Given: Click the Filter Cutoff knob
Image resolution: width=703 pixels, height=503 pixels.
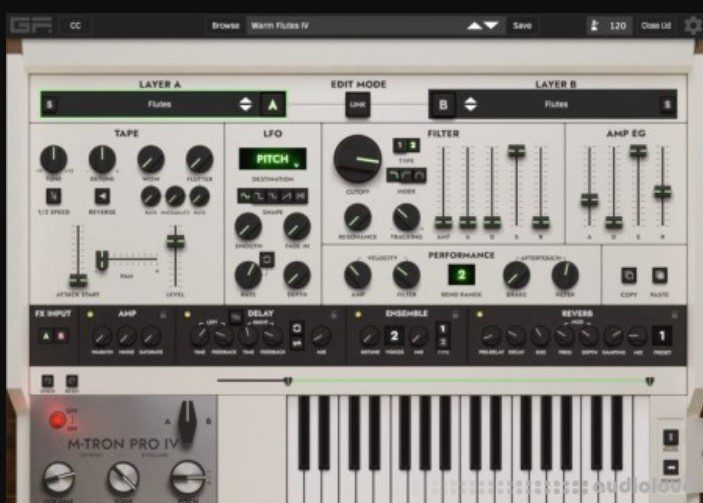Looking at the screenshot, I should coord(358,159).
